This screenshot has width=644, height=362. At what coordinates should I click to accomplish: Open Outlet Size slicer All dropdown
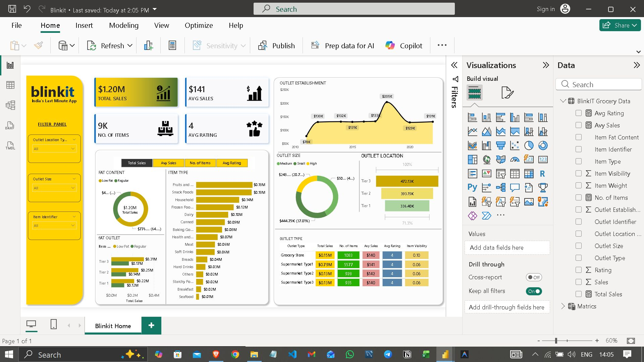pyautogui.click(x=54, y=188)
